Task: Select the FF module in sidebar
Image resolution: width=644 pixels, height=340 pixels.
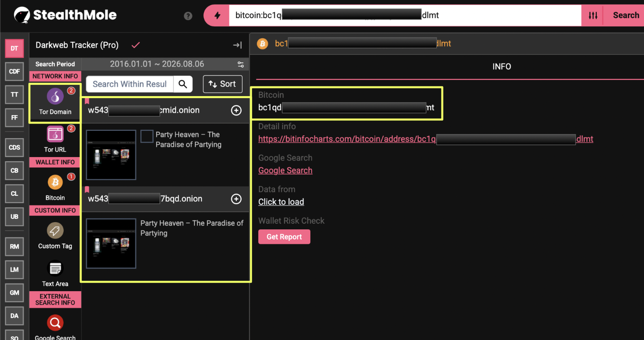Action: (x=15, y=118)
